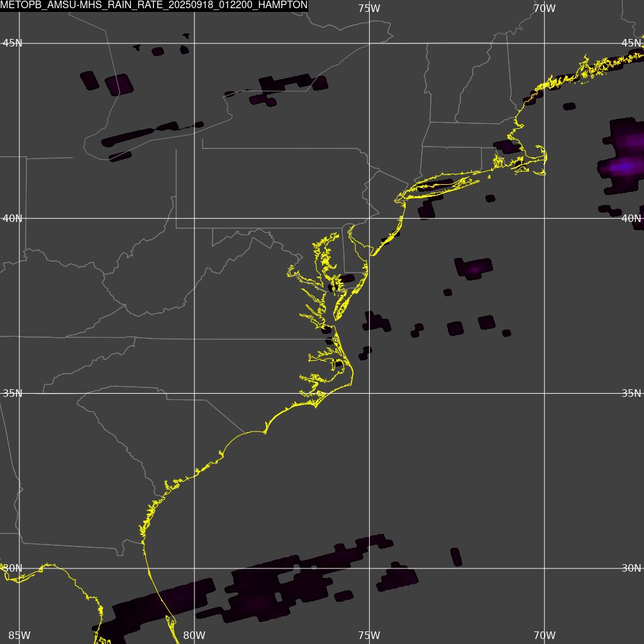
Task: Click the bottom 70W longitude label
Action: pyautogui.click(x=545, y=635)
